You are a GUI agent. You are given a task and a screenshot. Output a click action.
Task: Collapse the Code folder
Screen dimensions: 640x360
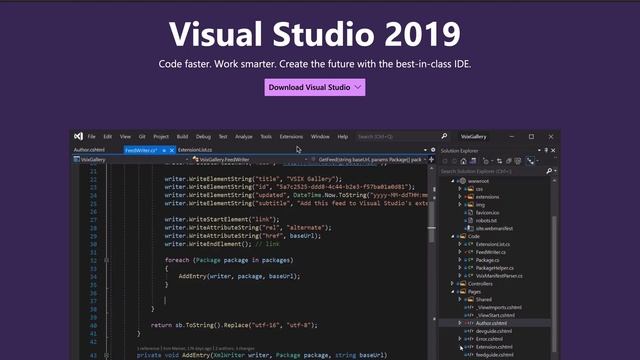[452, 236]
